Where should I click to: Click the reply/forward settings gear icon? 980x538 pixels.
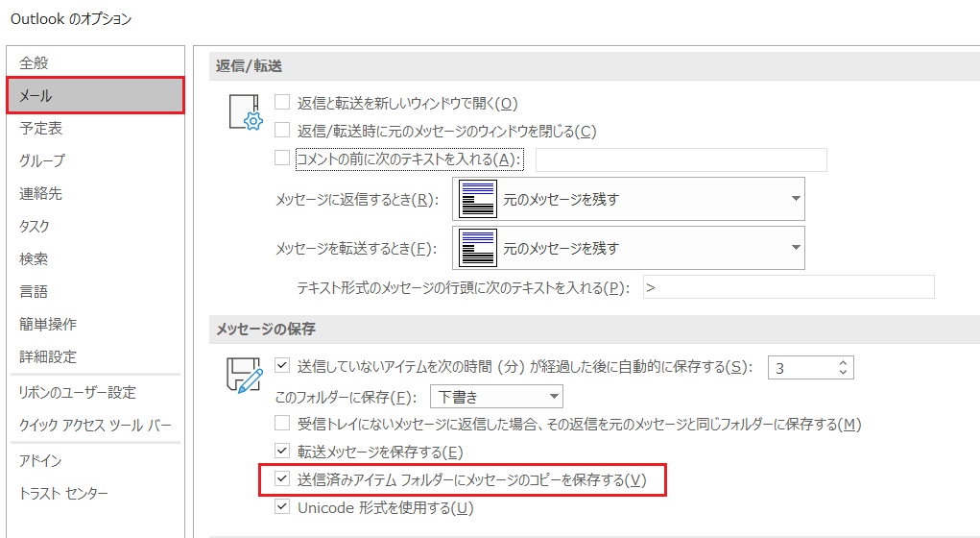(246, 112)
